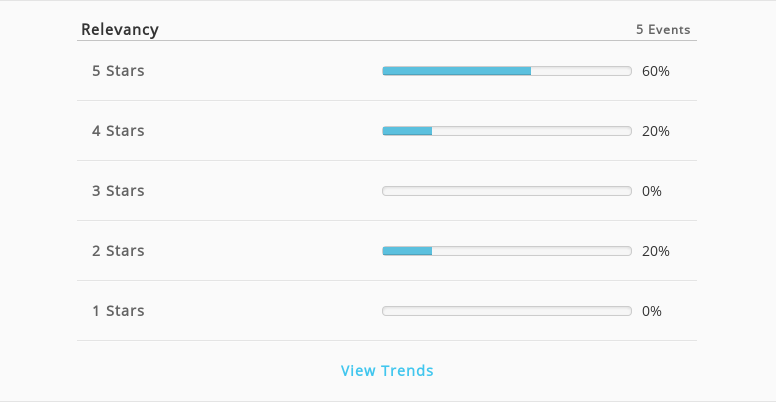Image resolution: width=776 pixels, height=402 pixels.
Task: Click the 4 Stars progress bar
Action: 507,131
